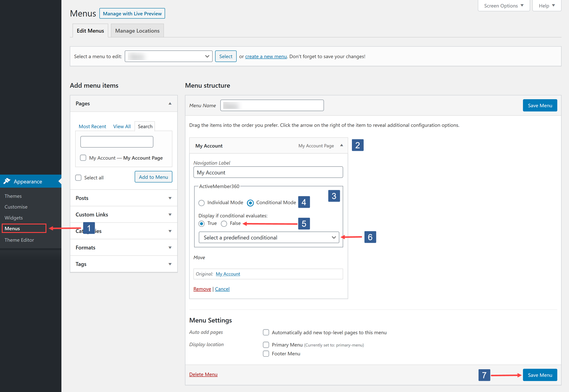Collapse the My Account menu item

coord(341,145)
